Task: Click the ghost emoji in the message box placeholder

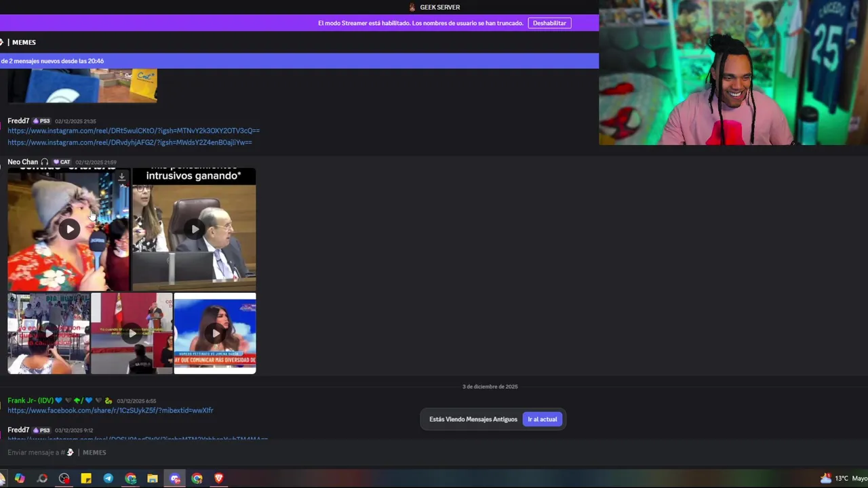Action: (x=70, y=452)
